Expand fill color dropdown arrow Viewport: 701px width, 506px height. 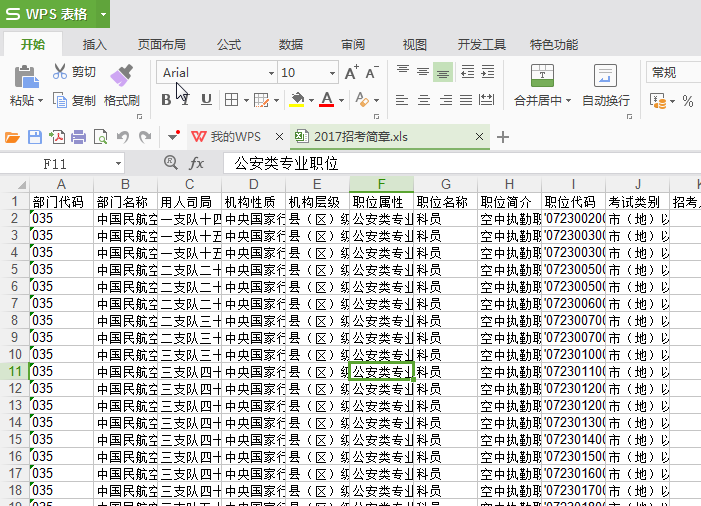(311, 100)
